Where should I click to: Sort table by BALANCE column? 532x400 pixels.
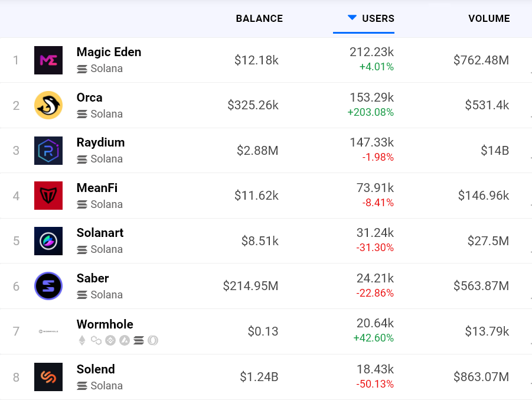pyautogui.click(x=259, y=18)
